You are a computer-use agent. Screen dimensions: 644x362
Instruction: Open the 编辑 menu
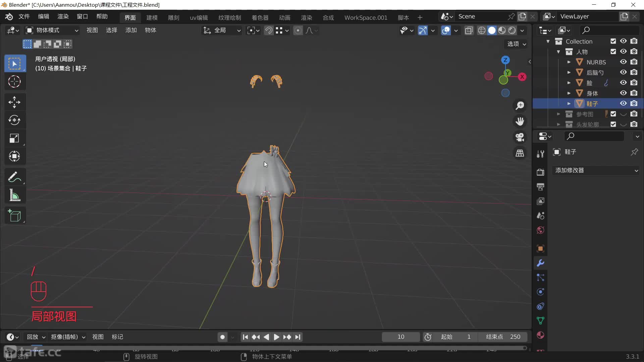click(x=44, y=16)
